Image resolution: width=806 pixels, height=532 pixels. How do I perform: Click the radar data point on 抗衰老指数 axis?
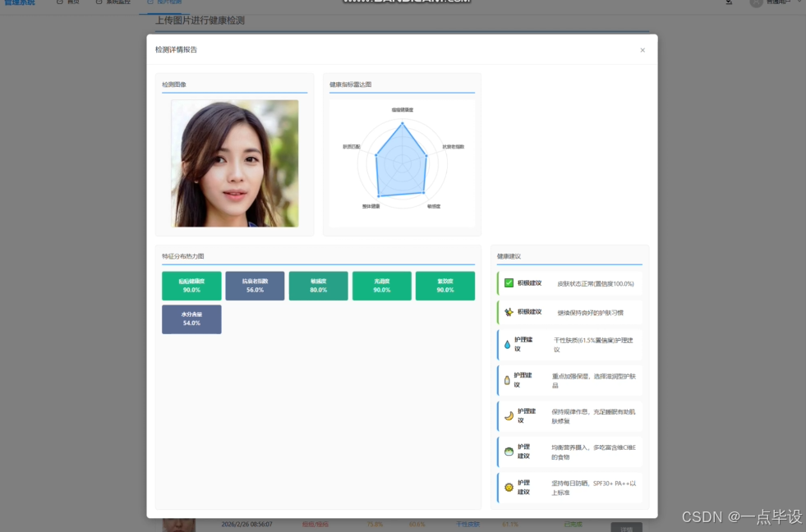[426, 156]
